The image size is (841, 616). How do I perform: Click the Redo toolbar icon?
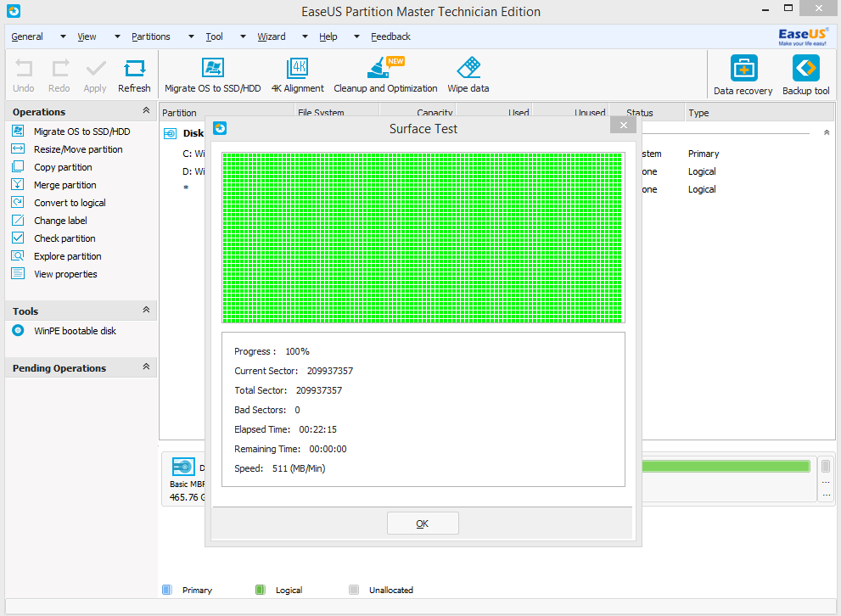tap(59, 75)
